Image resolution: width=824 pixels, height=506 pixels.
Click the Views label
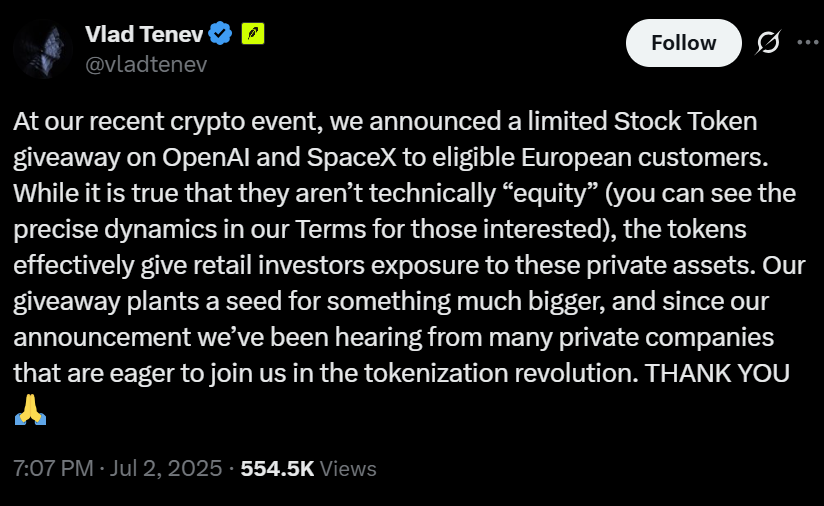click(x=349, y=468)
